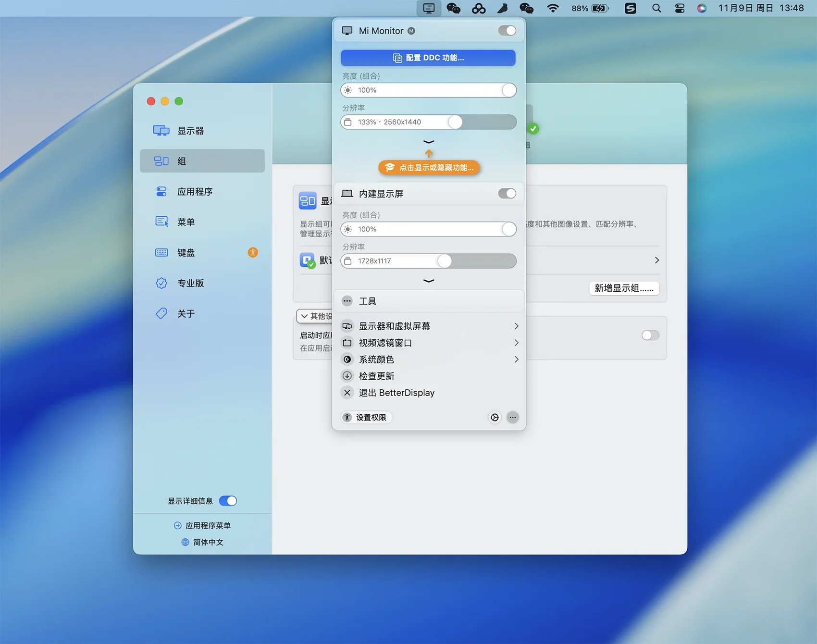Choose 退出 BetterDisplay from the menu

(396, 393)
